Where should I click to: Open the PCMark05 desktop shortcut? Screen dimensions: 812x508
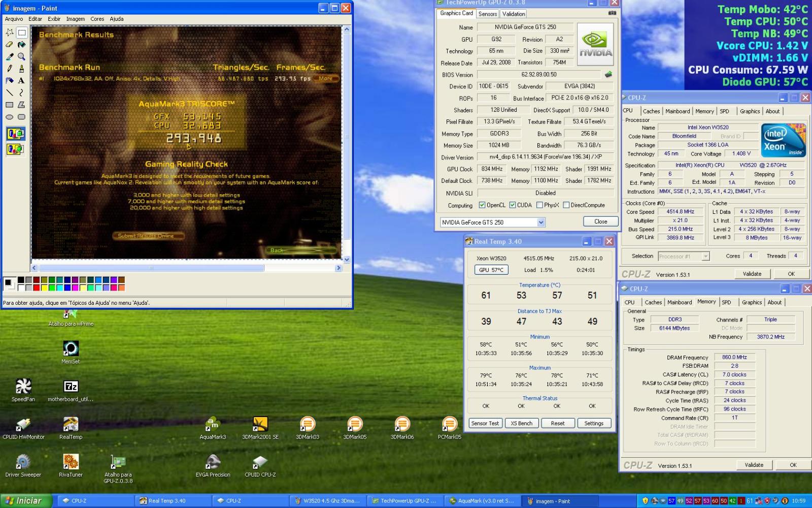[449, 428]
